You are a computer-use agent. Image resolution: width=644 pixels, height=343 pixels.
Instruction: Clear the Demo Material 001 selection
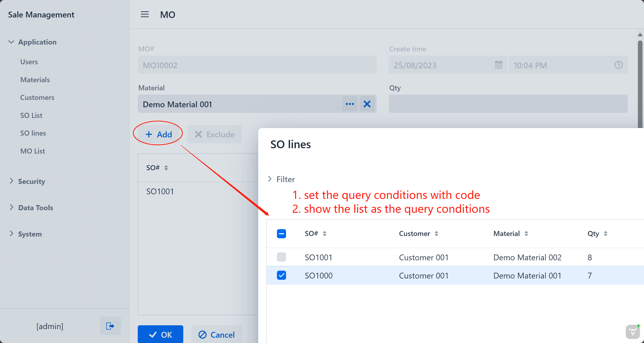[367, 104]
